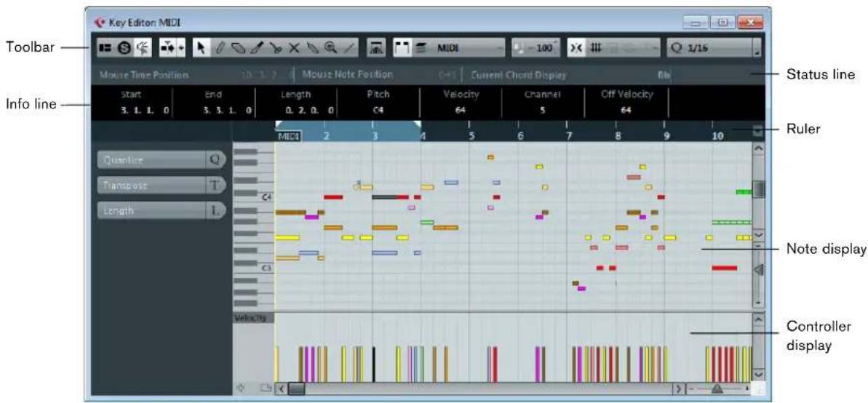Click the horizontal scrollbar thumb
Image resolution: width=868 pixels, height=403 pixels.
pos(296,388)
